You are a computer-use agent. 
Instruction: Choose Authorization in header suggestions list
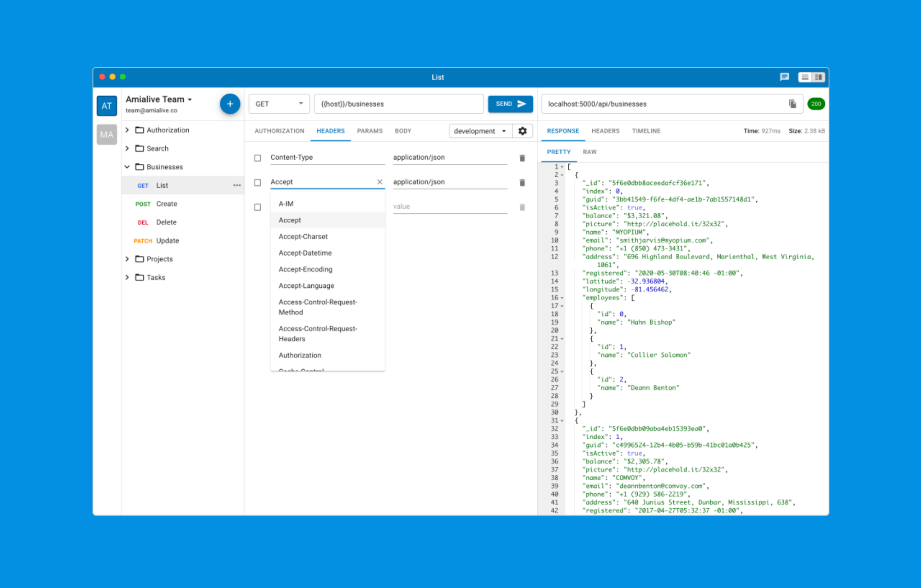pyautogui.click(x=328, y=355)
